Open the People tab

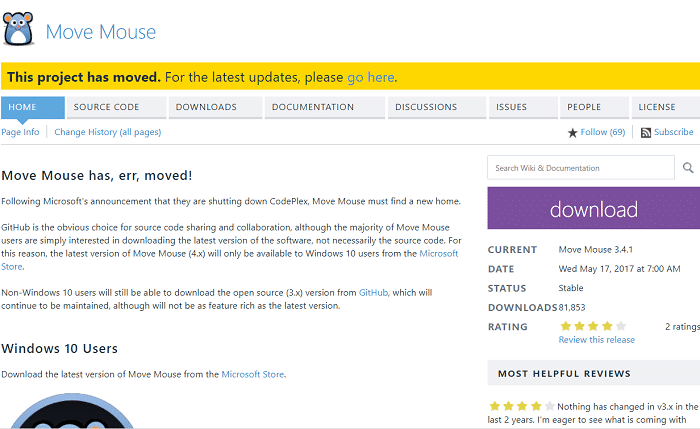(x=594, y=107)
